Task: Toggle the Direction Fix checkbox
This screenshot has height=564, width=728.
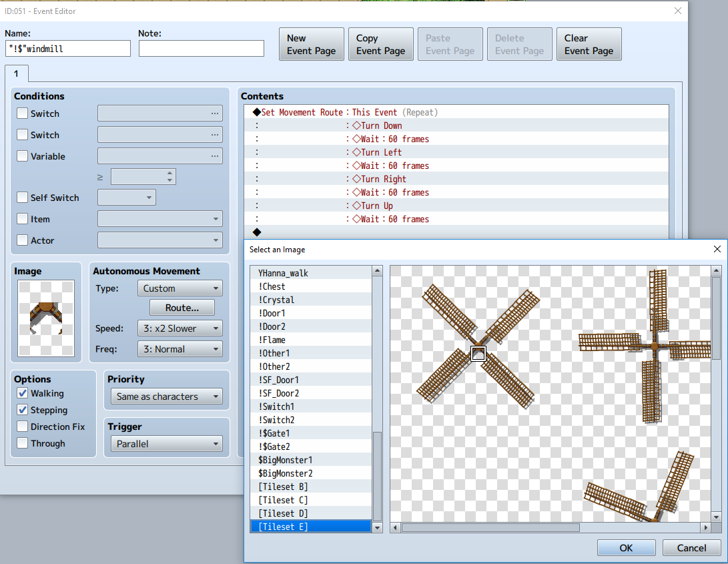Action: (22, 427)
